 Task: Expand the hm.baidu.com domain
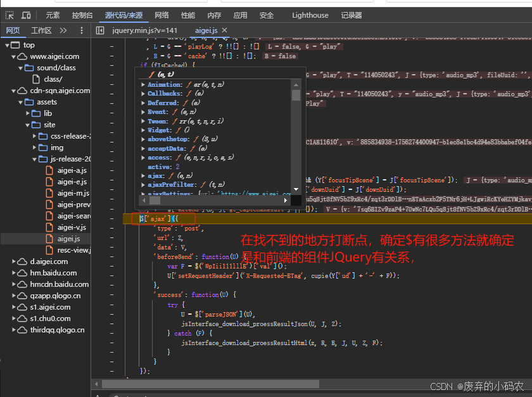pos(14,273)
